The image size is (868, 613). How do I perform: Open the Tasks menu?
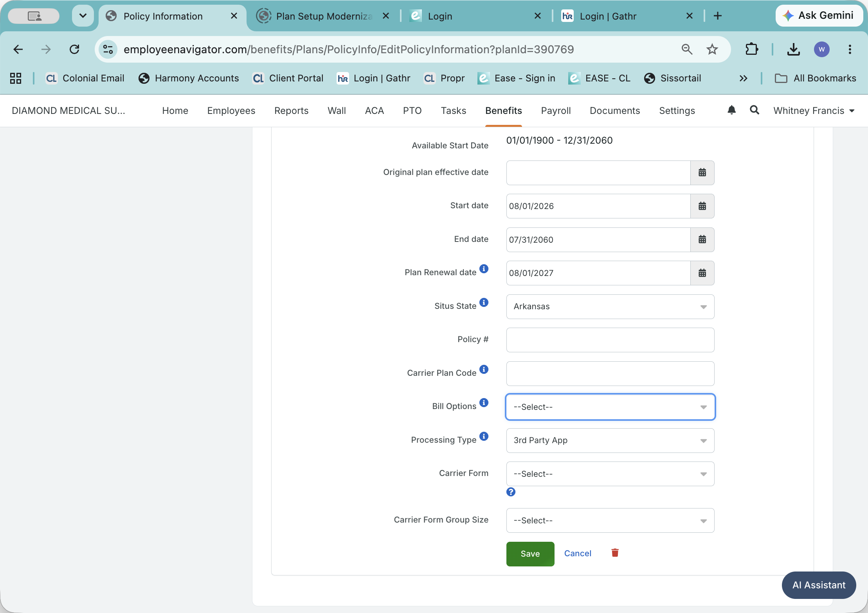click(453, 111)
